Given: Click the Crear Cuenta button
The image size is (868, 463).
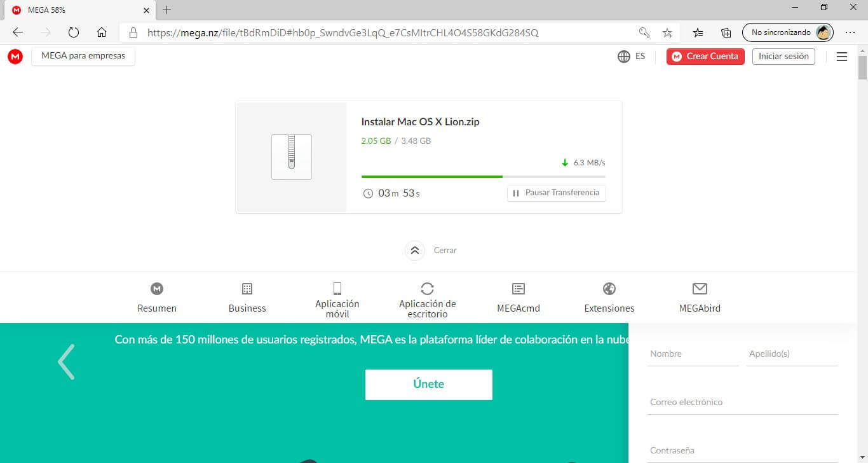Looking at the screenshot, I should point(705,57).
